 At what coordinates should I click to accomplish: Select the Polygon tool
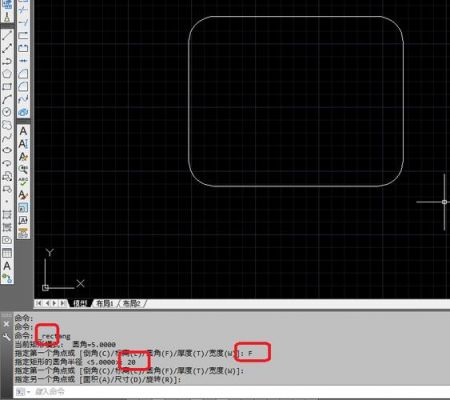(7, 74)
